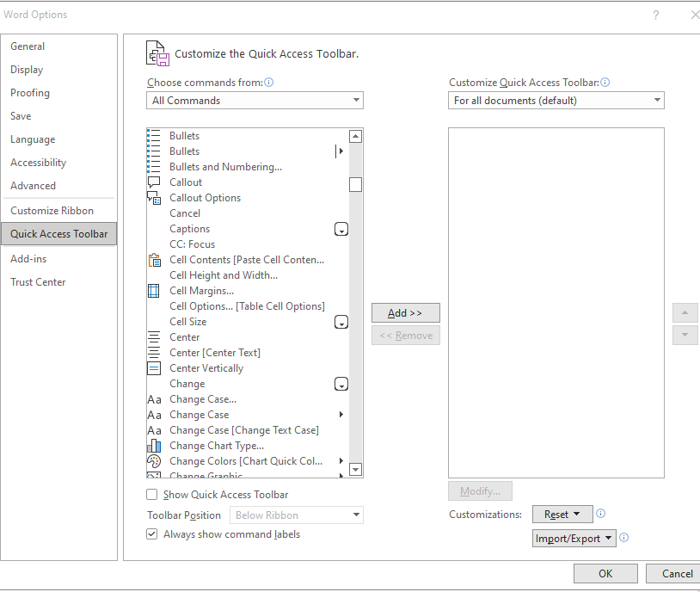
Task: Switch to the Customize Ribbon page
Action: click(50, 210)
